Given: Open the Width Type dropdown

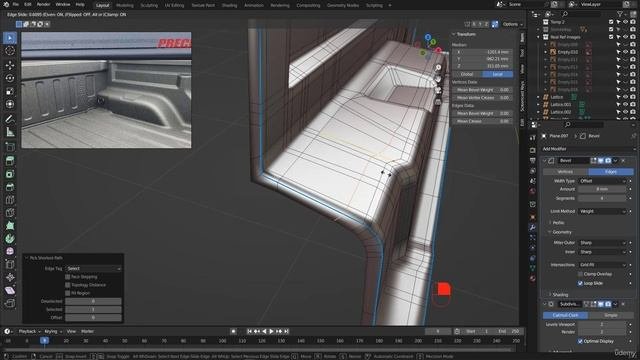Looking at the screenshot, I should pos(602,181).
